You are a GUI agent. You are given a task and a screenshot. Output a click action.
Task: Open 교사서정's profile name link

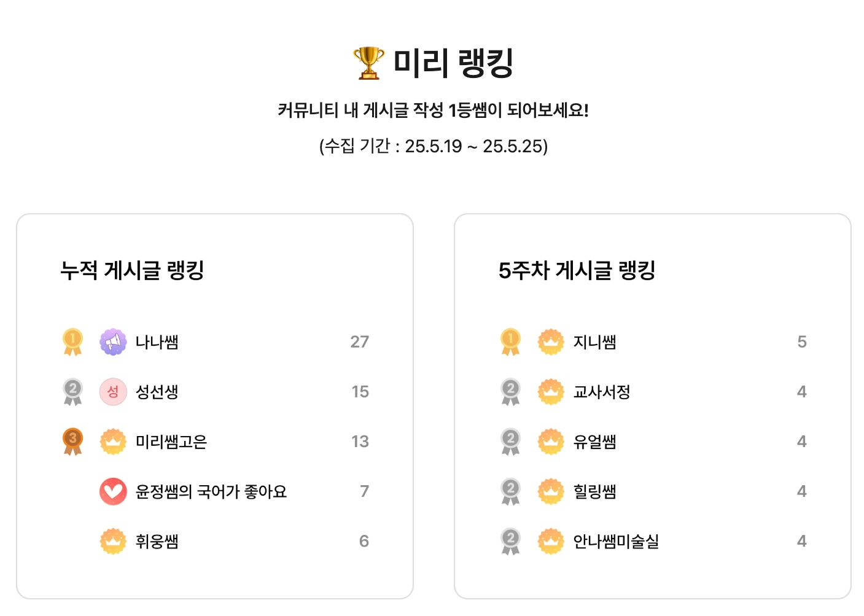(602, 392)
